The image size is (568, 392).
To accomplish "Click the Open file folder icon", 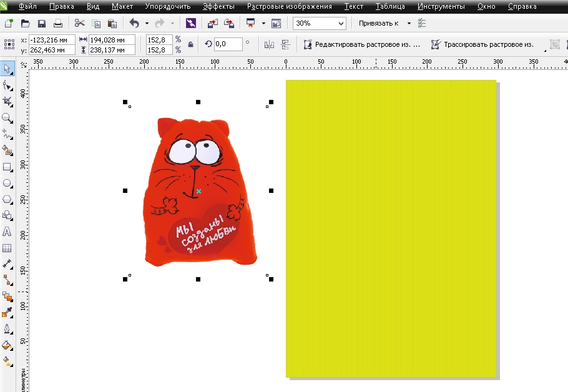I will click(x=26, y=24).
